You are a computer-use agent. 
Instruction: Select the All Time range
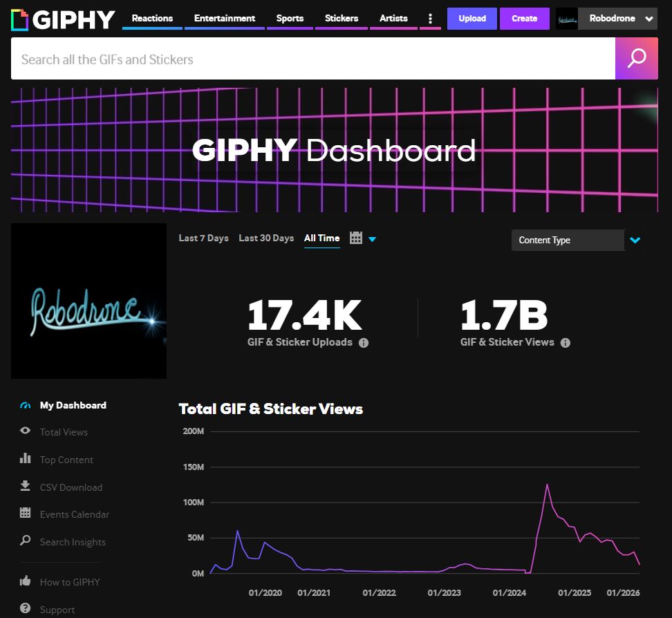click(x=321, y=238)
